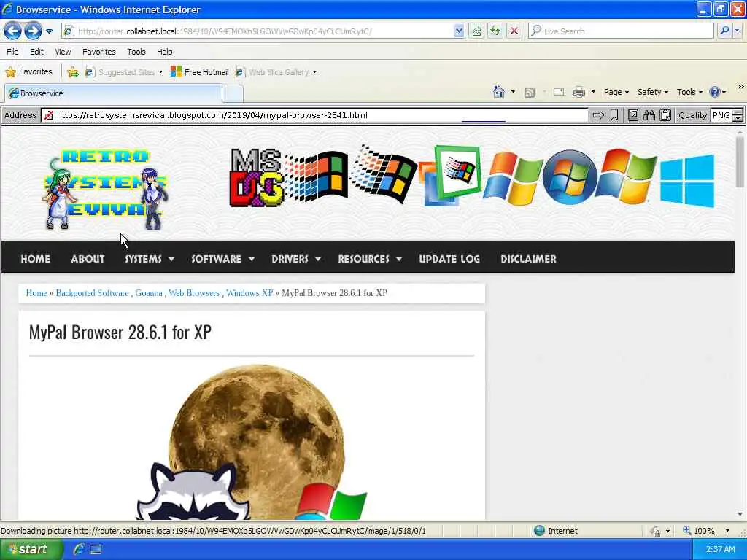Image resolution: width=747 pixels, height=560 pixels.
Task: Click the Help question mark icon
Action: [715, 92]
